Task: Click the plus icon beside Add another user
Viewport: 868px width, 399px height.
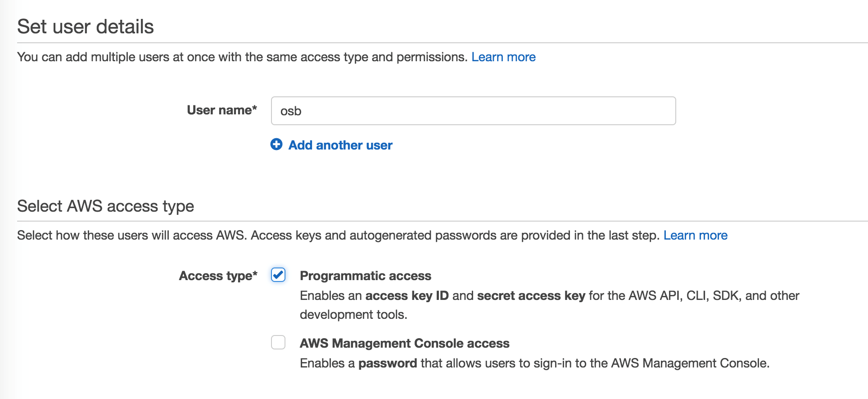Action: tap(276, 144)
